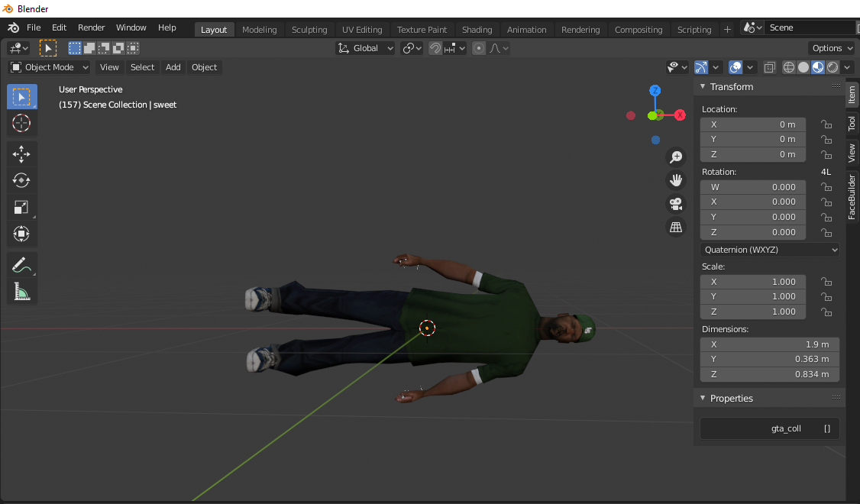Click the pan hand viewport button
Image resolution: width=860 pixels, height=504 pixels.
tap(676, 180)
